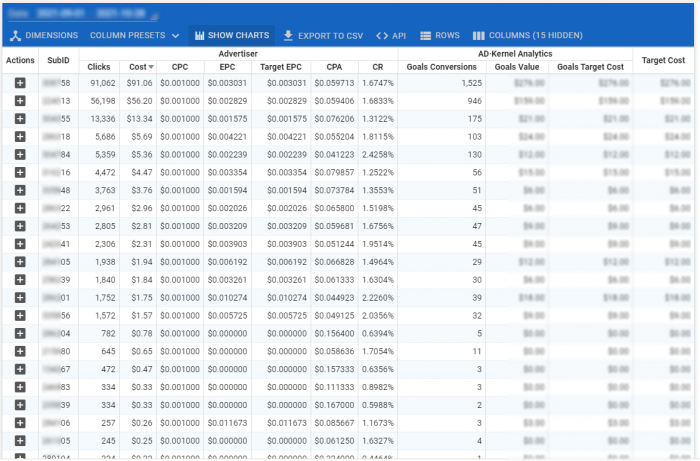700x461 pixels.
Task: Click the Rows list icon
Action: pos(425,36)
